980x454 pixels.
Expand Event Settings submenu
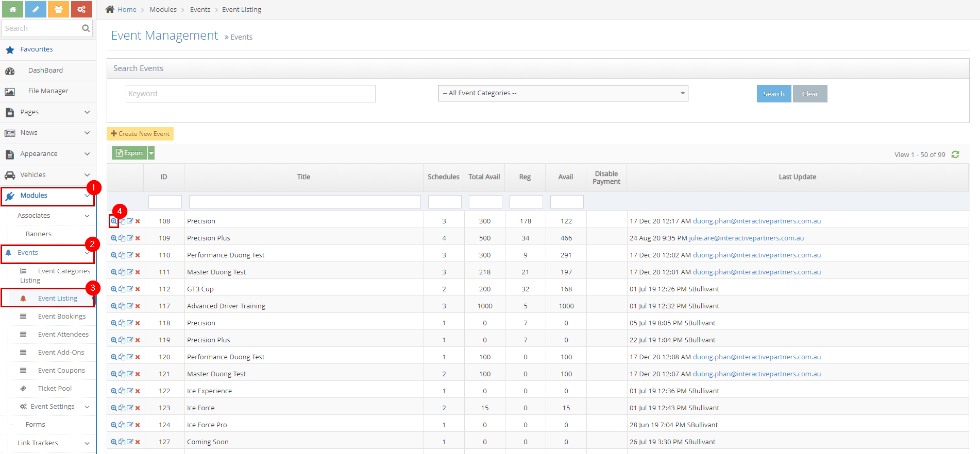click(87, 407)
